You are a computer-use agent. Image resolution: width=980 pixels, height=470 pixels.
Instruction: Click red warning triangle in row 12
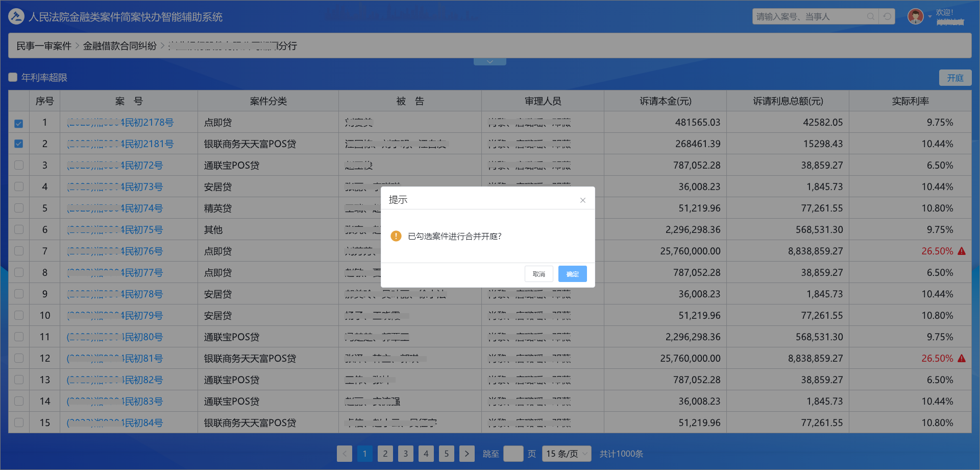click(962, 359)
